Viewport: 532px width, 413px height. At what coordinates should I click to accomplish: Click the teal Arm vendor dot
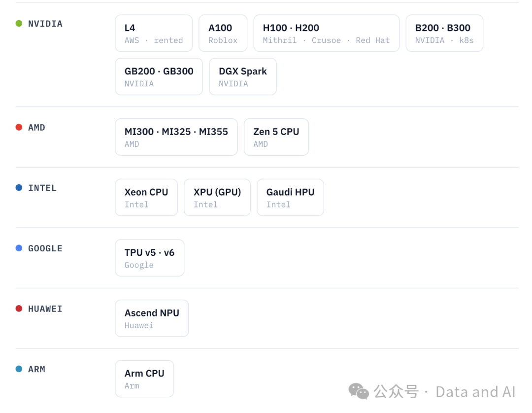[x=19, y=369]
